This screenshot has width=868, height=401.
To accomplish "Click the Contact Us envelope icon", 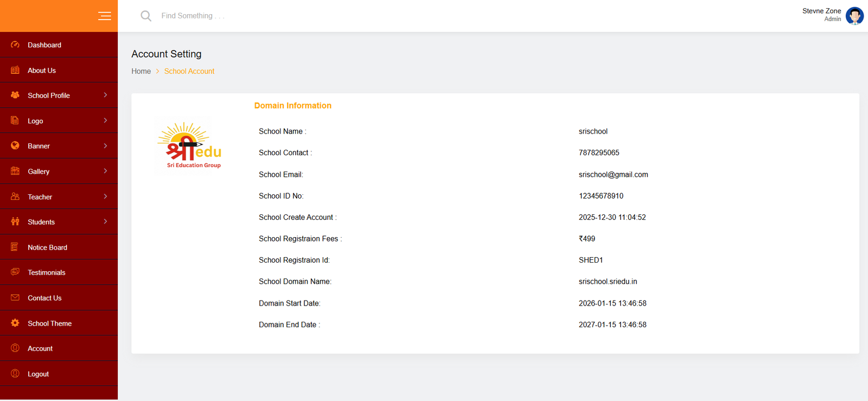I will click(15, 297).
